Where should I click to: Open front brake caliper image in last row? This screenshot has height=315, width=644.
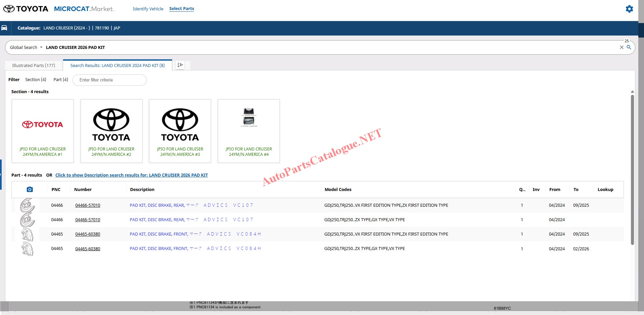[x=27, y=249]
